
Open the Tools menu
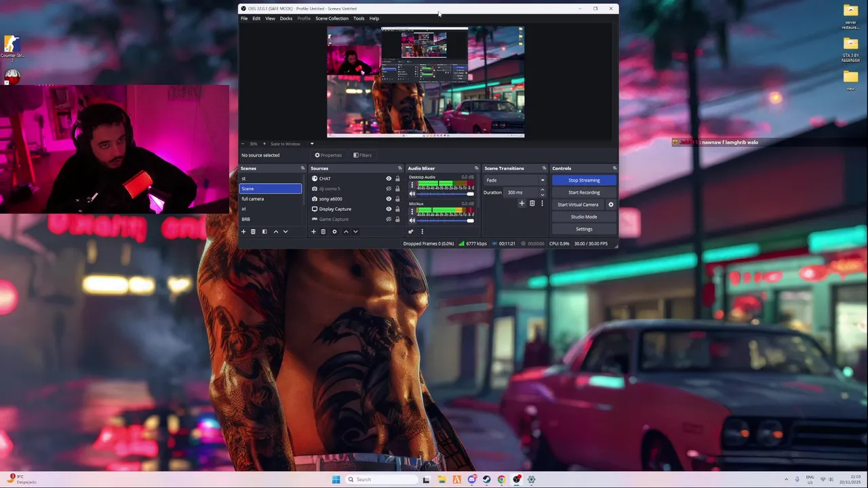click(x=359, y=18)
